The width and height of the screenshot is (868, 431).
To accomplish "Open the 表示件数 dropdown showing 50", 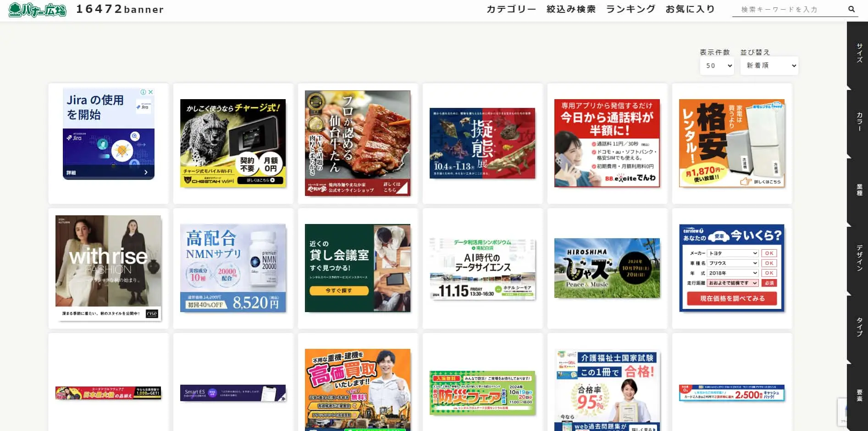I will (717, 66).
